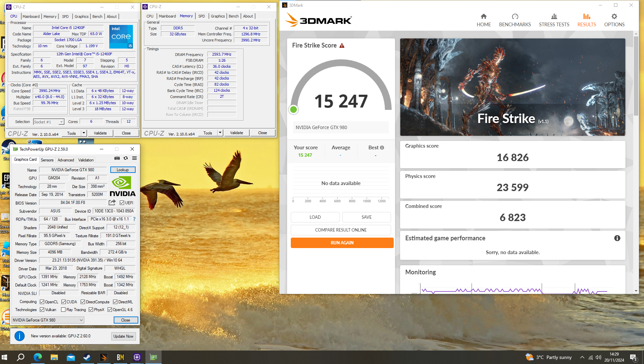
Task: Click Validate in CPU-Z CPU window
Action: point(100,133)
